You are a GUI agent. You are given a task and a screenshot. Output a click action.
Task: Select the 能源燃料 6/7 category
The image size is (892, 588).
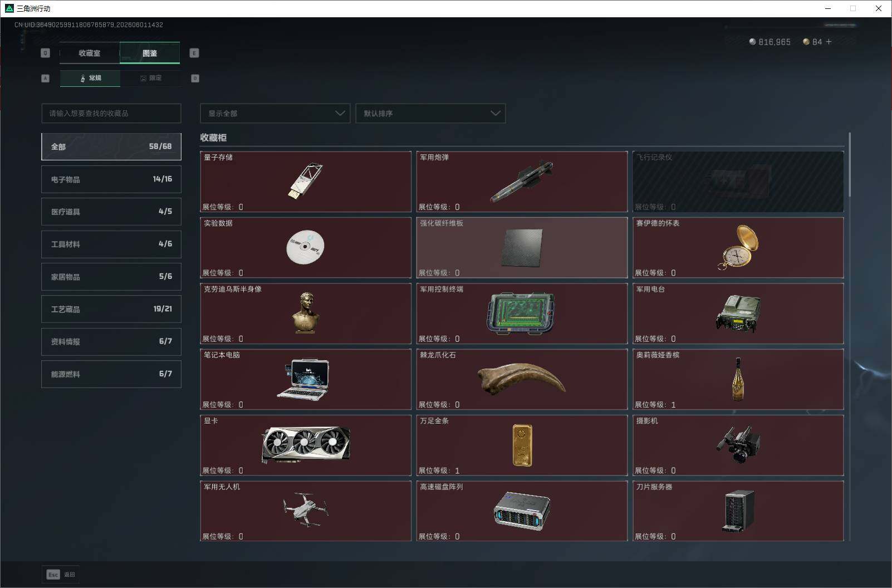pyautogui.click(x=111, y=374)
